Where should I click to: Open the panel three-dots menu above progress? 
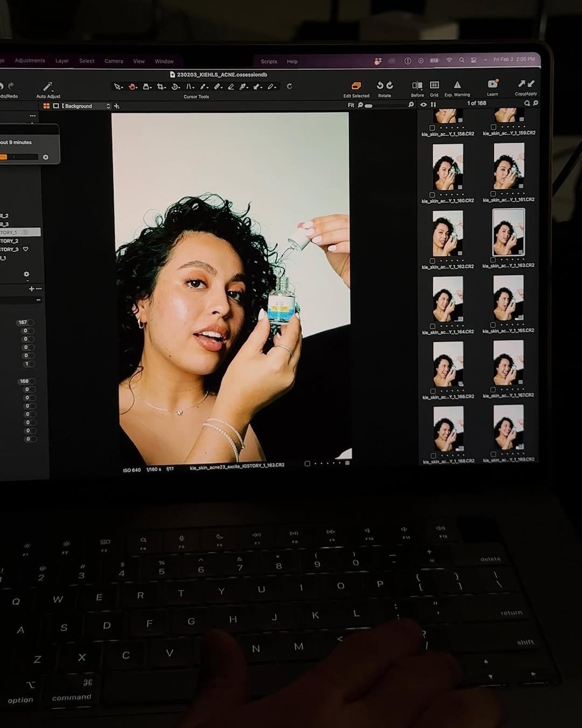(32, 116)
